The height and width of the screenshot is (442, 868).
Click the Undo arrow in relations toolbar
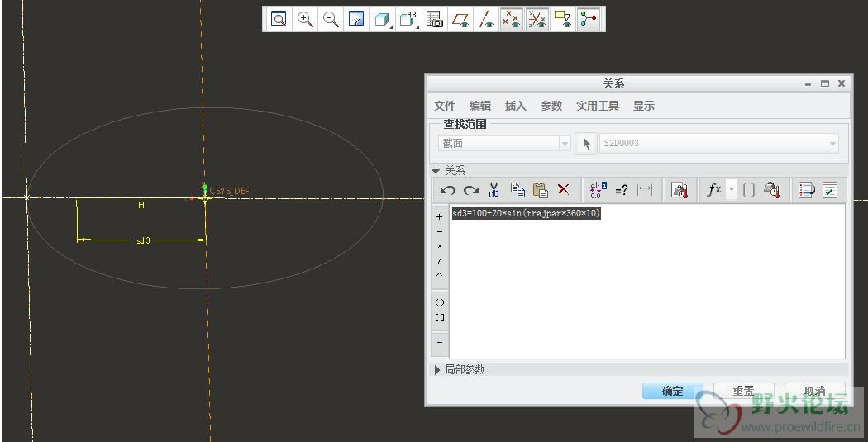click(447, 190)
